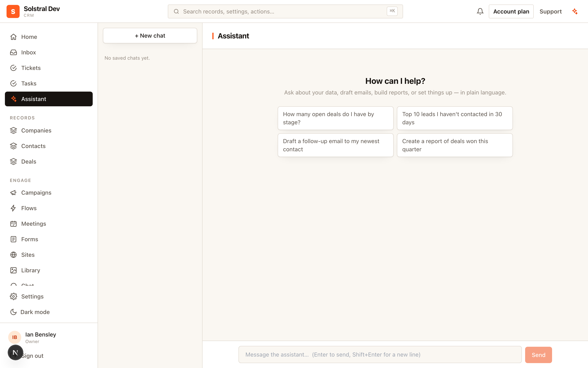Click the Account plan button
Image resolution: width=588 pixels, height=368 pixels.
(x=511, y=11)
